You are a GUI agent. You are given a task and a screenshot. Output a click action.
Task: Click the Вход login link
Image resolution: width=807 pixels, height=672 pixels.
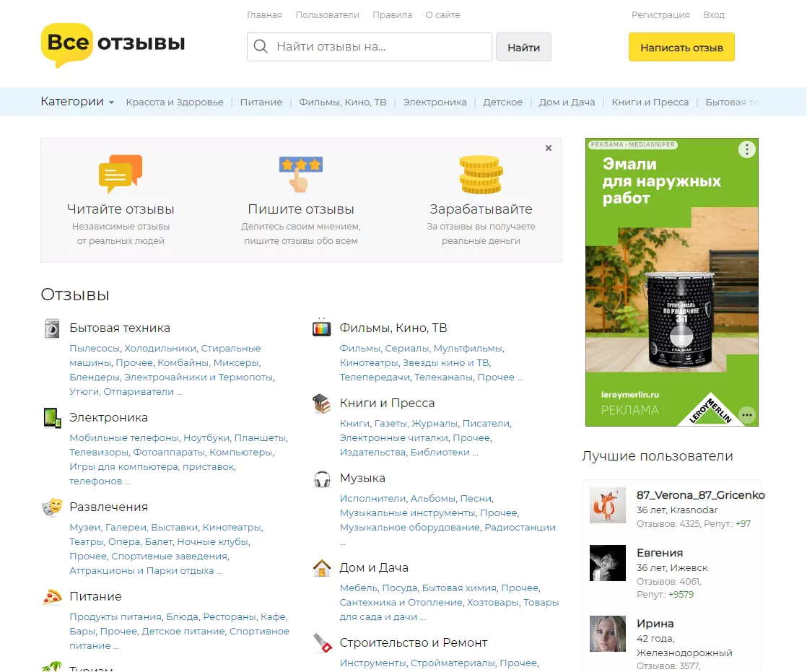[x=714, y=15]
